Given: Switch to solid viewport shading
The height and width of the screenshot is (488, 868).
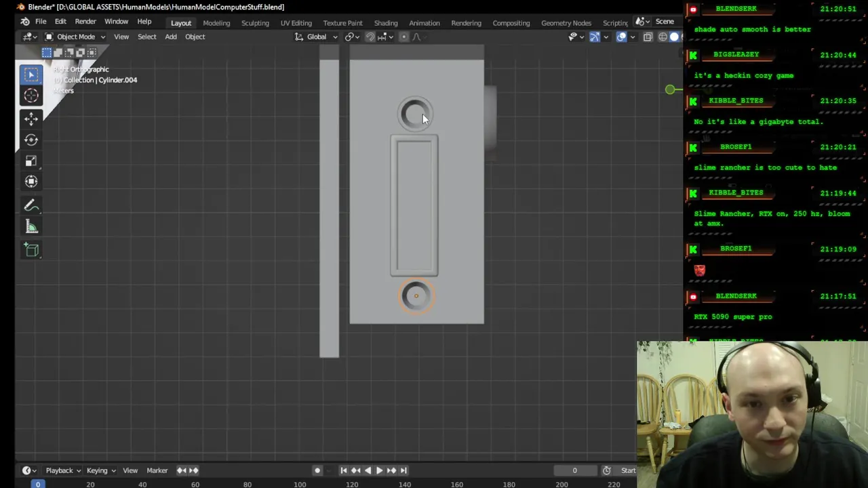Looking at the screenshot, I should 675,37.
